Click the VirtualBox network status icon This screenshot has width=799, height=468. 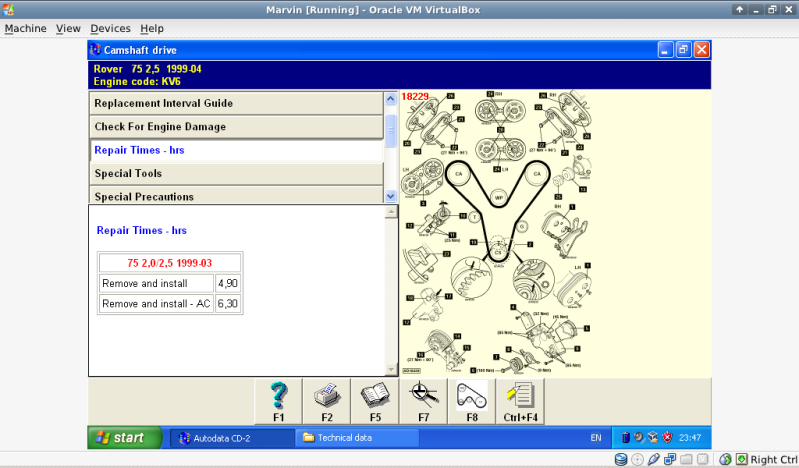pos(670,459)
